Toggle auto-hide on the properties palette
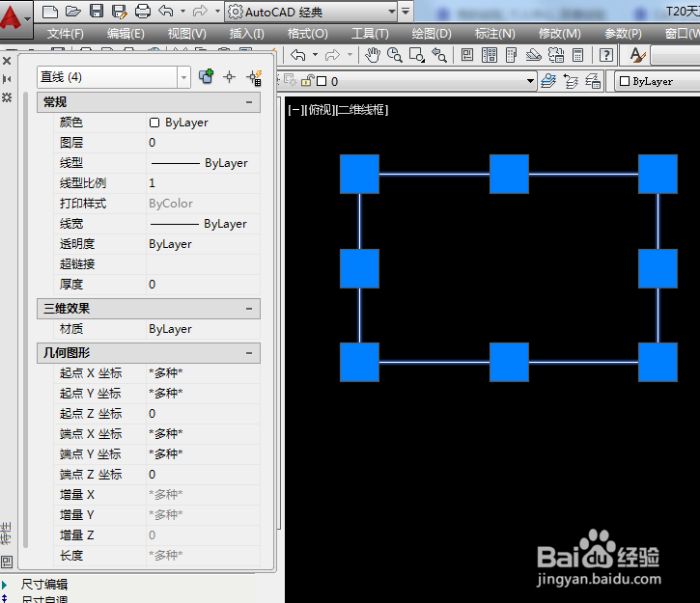This screenshot has height=603, width=700. click(7, 79)
